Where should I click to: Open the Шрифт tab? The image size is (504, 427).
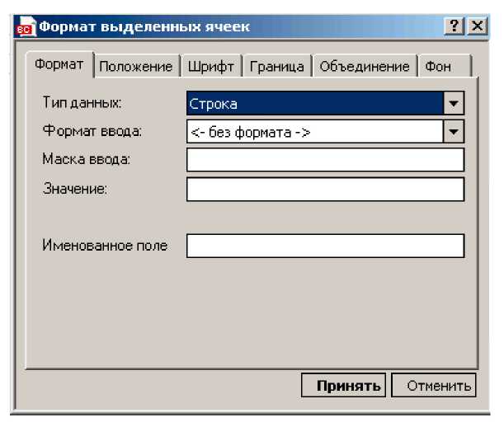point(211,67)
